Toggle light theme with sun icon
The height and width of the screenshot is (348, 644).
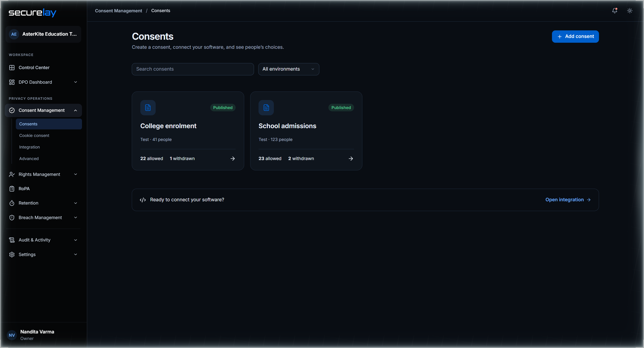(x=630, y=11)
